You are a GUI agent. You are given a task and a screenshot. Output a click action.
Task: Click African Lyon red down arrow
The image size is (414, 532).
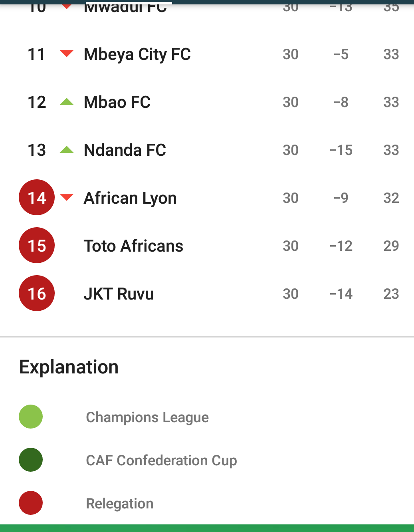click(x=67, y=197)
